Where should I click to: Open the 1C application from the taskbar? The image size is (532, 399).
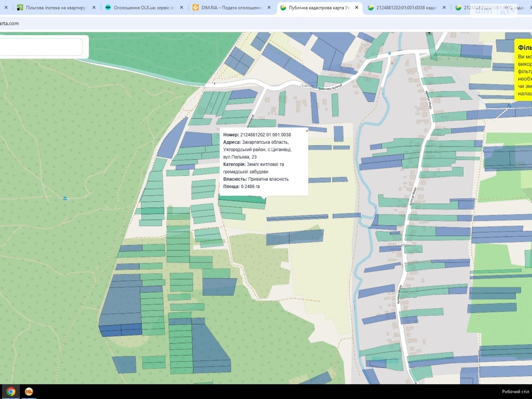tap(29, 392)
